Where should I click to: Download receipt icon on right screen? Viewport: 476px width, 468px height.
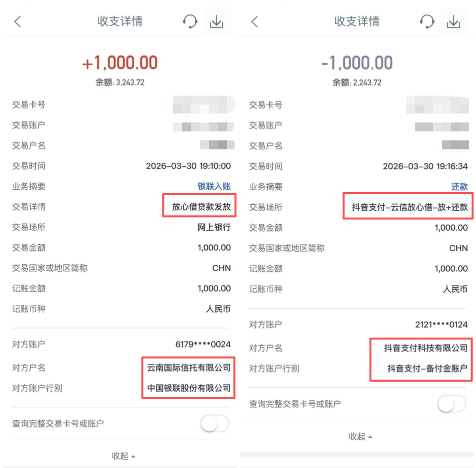454,21
